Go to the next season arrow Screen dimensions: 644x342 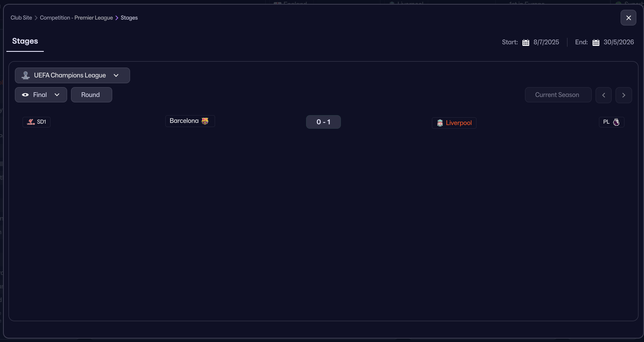click(x=624, y=95)
